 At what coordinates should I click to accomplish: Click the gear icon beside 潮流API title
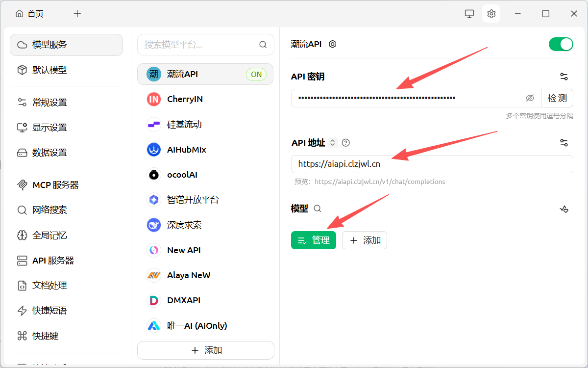[333, 44]
